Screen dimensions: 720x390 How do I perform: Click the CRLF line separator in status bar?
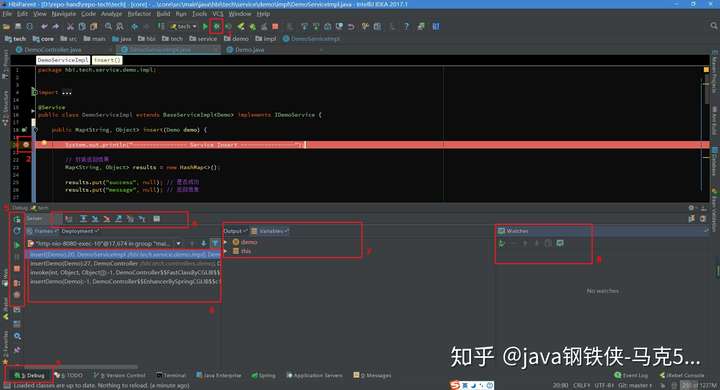pyautogui.click(x=581, y=385)
